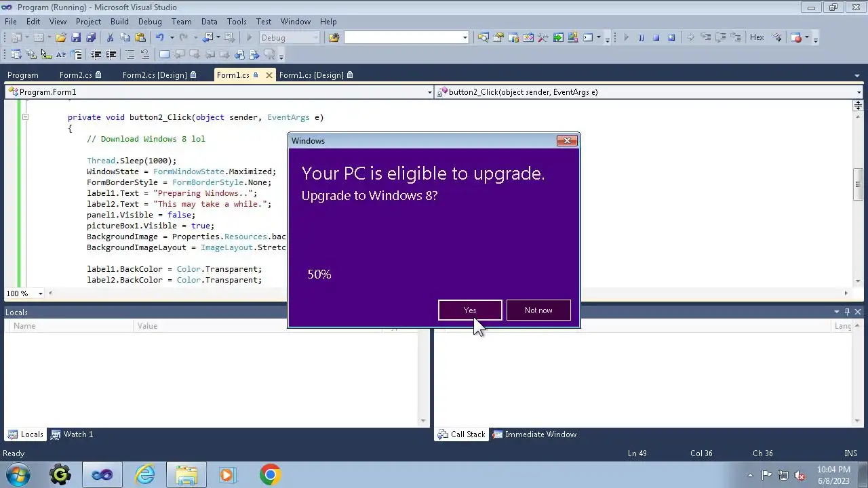Toggle Hex display mode
The width and height of the screenshot is (868, 488).
[757, 38]
